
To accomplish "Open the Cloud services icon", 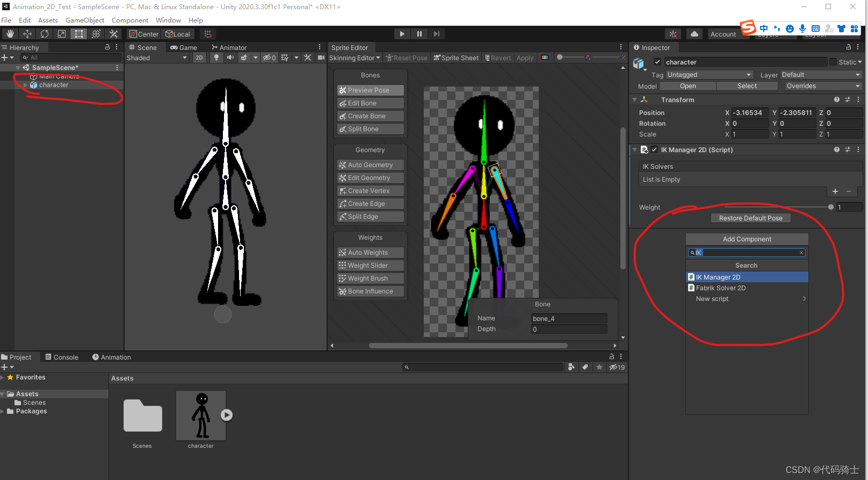I will (695, 34).
